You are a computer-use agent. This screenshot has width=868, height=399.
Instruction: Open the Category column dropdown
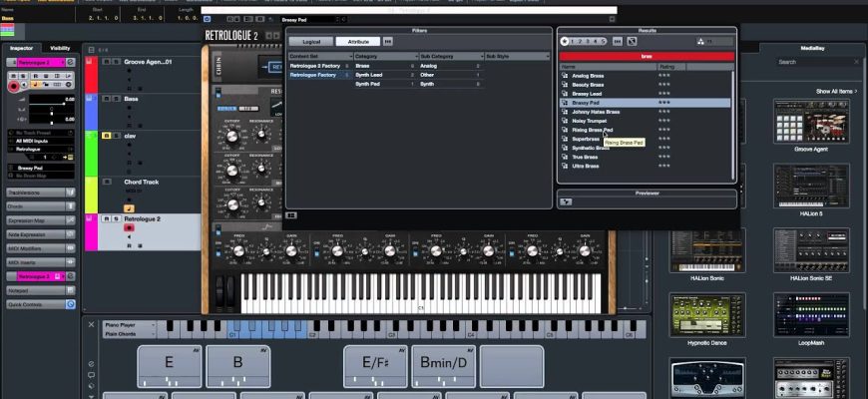tap(381, 57)
